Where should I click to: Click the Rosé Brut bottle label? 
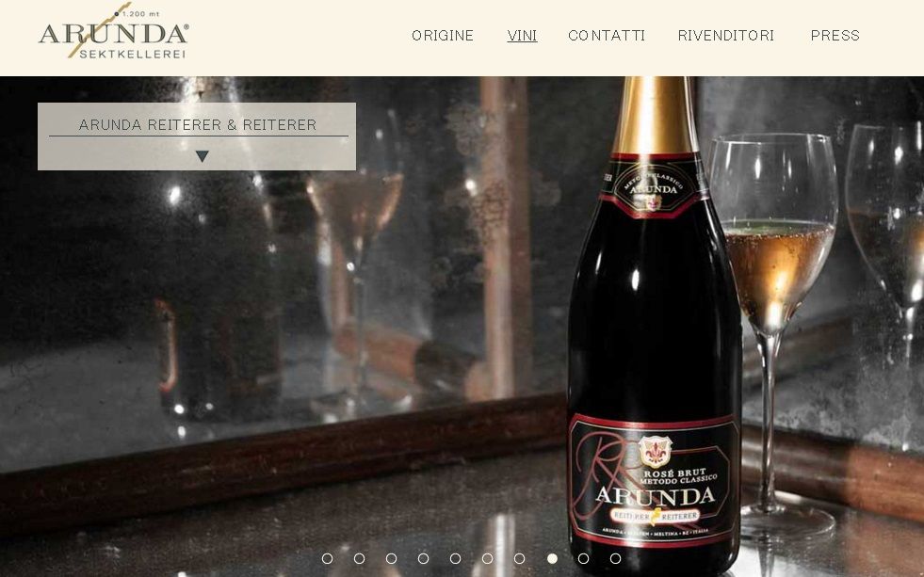pyautogui.click(x=653, y=480)
